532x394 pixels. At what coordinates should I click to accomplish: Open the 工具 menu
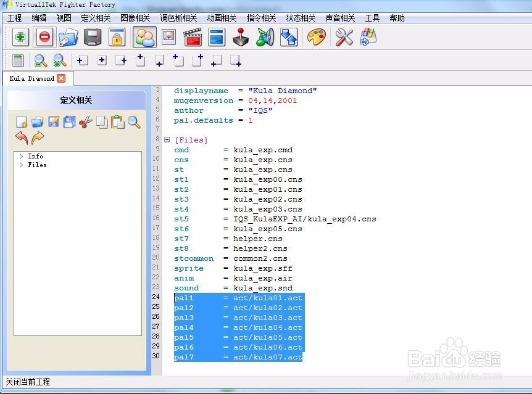tap(372, 18)
